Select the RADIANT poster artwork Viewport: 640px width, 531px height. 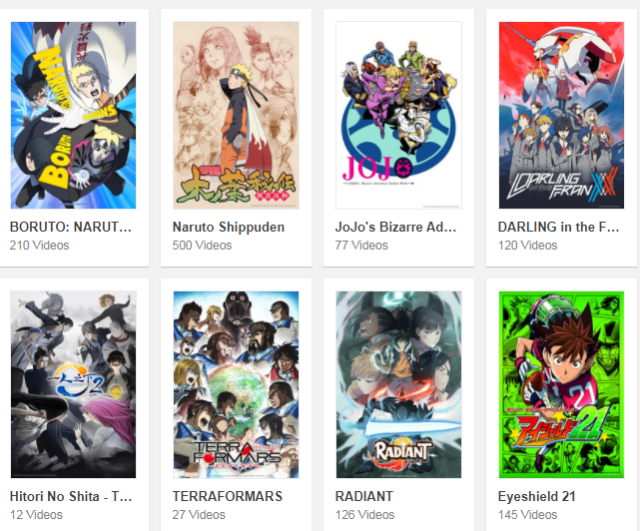(399, 384)
